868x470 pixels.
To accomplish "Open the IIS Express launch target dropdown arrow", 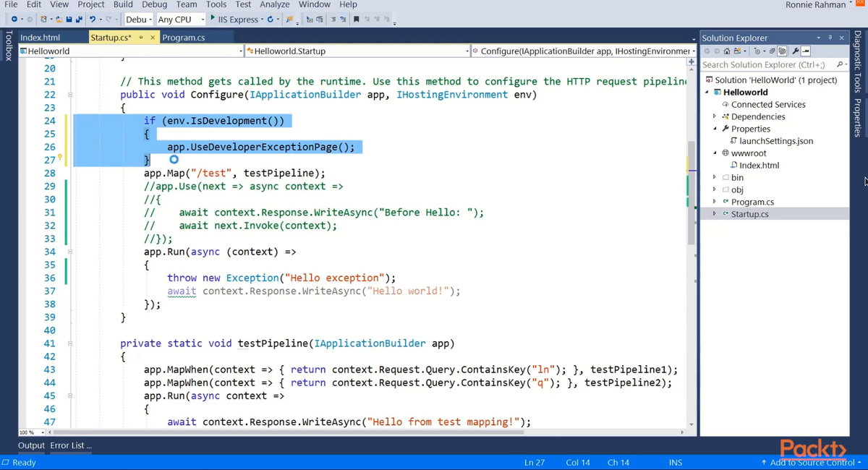I will 262,19.
